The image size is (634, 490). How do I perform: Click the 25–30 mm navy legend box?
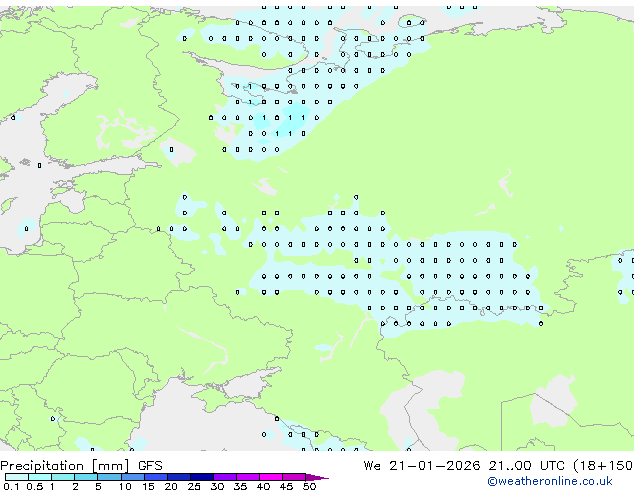(x=202, y=477)
